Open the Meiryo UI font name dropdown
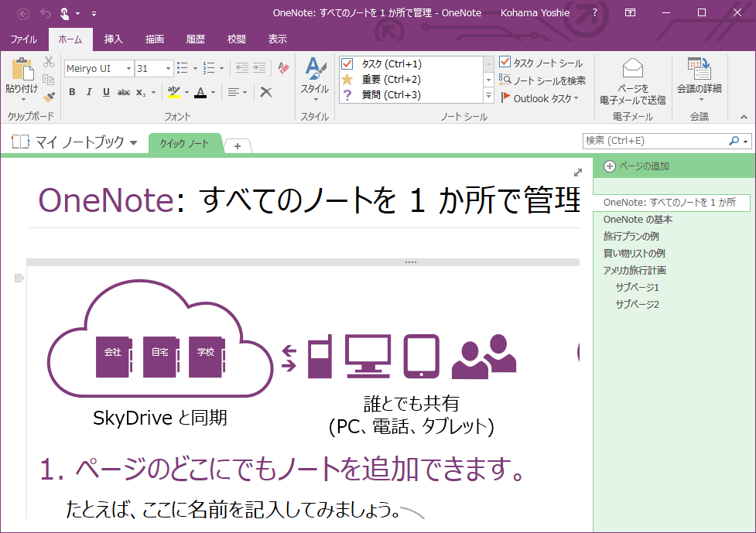 pyautogui.click(x=129, y=69)
